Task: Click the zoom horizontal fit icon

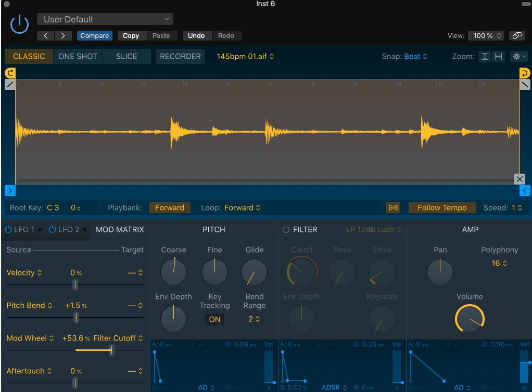Action: tap(499, 57)
